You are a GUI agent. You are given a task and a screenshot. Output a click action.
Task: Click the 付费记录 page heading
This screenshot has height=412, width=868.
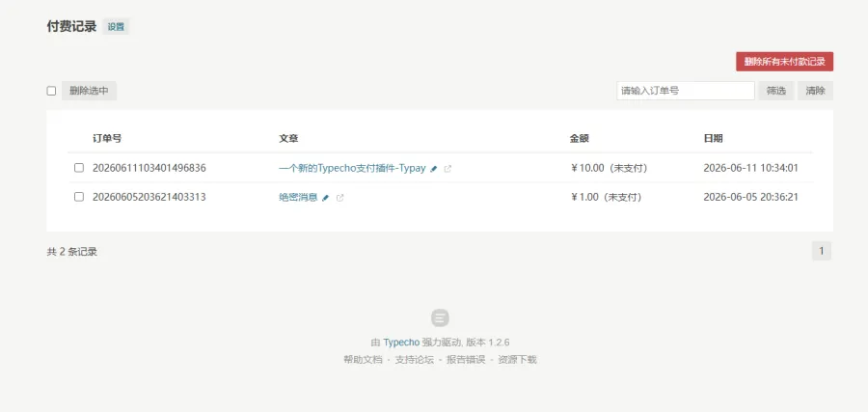click(x=71, y=26)
